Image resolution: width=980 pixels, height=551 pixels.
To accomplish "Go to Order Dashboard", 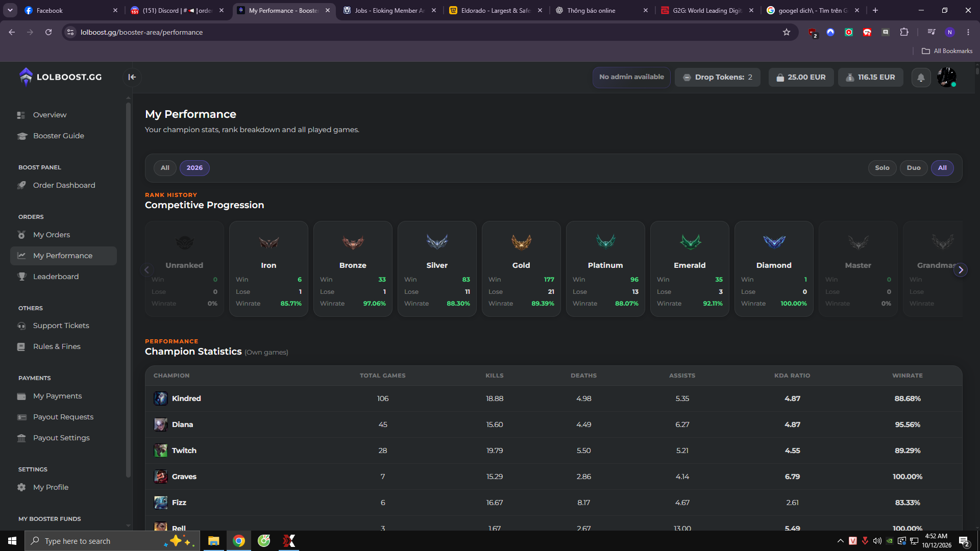I will [63, 185].
